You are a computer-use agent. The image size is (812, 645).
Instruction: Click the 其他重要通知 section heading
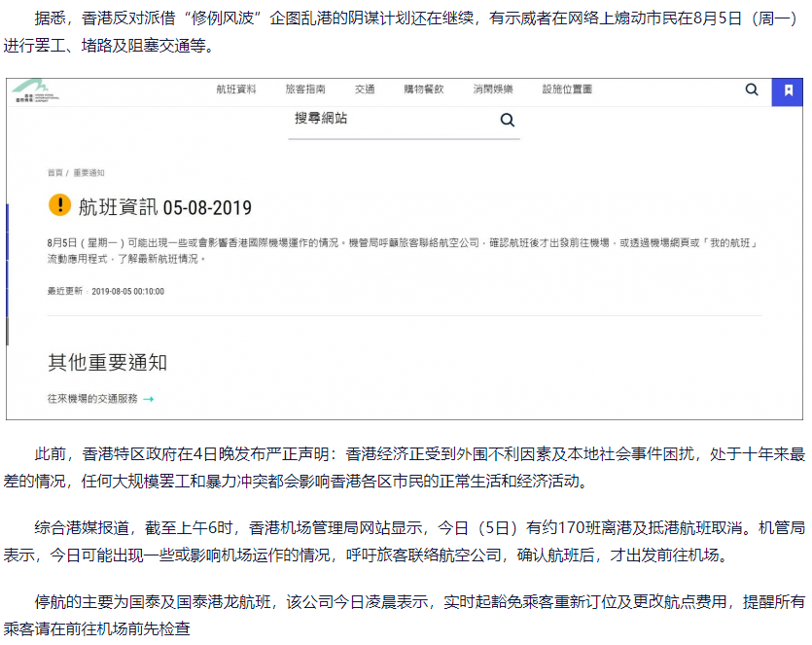[x=108, y=363]
